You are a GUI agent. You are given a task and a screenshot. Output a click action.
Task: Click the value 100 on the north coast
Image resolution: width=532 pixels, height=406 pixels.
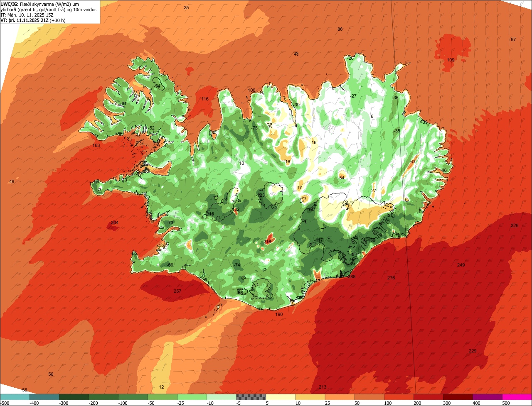[251, 90]
